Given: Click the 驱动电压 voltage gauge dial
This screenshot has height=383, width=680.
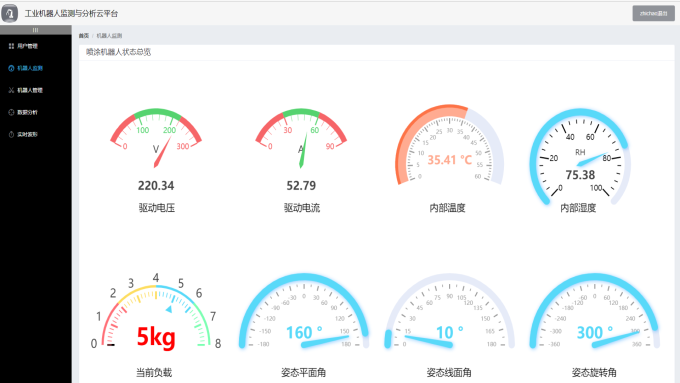Looking at the screenshot, I should pyautogui.click(x=156, y=138).
